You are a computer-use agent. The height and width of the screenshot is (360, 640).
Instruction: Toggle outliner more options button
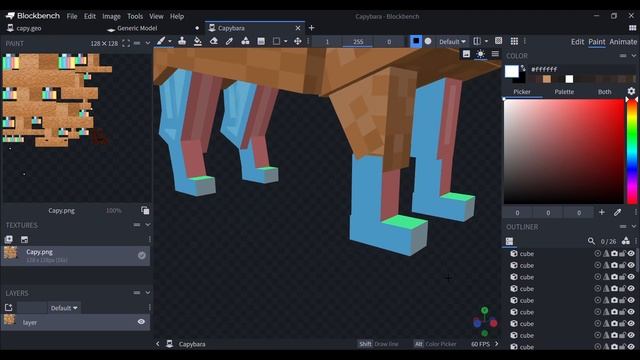(509, 241)
